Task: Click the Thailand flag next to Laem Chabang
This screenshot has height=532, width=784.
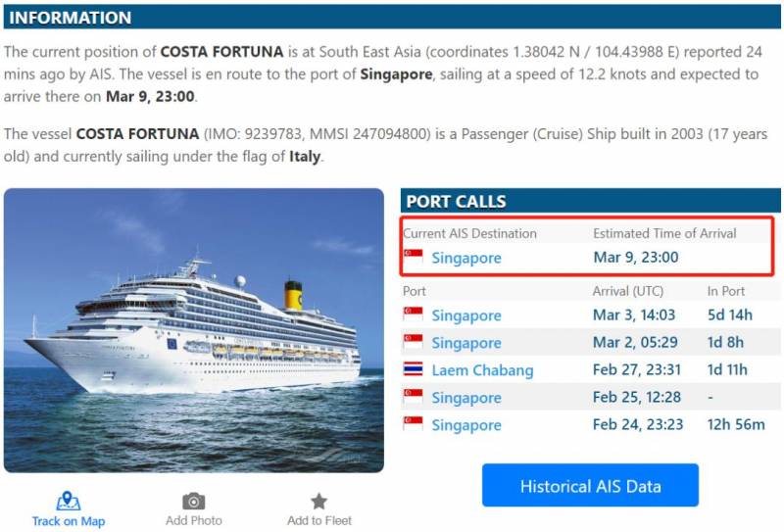Action: [414, 370]
